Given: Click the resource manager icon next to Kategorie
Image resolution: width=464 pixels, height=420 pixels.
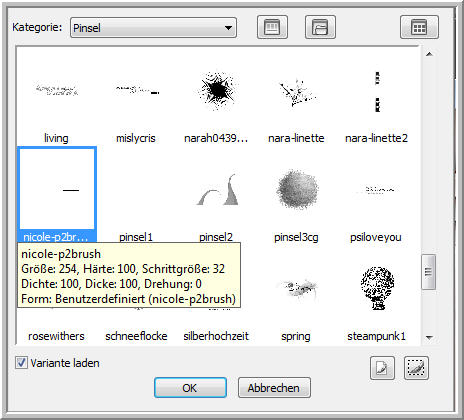Looking at the screenshot, I should click(272, 27).
